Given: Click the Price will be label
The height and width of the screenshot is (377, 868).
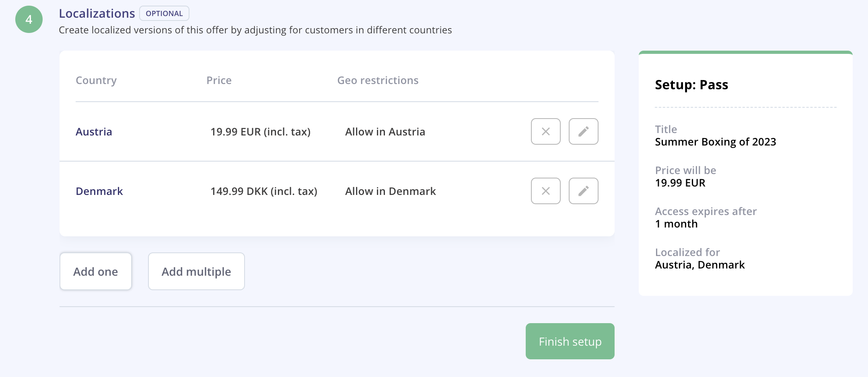Looking at the screenshot, I should [685, 170].
